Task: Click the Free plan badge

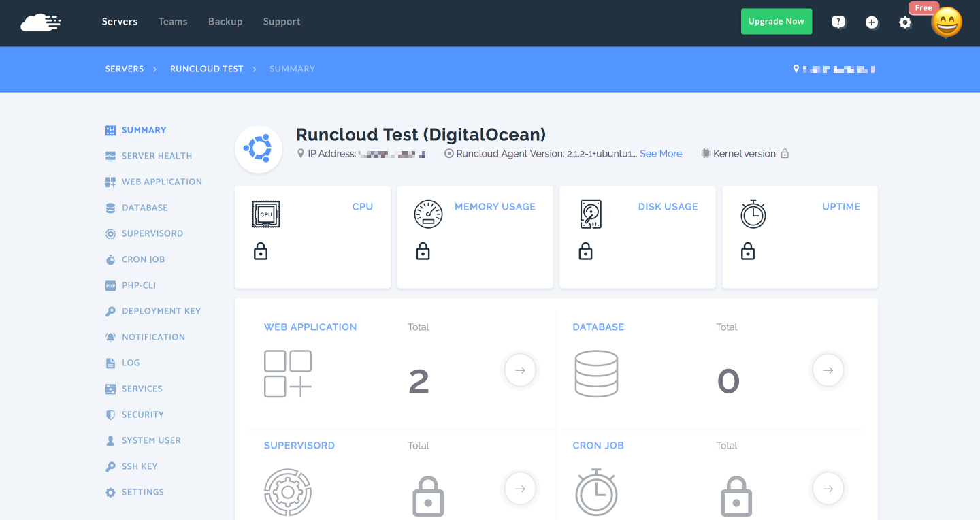Action: (x=924, y=8)
